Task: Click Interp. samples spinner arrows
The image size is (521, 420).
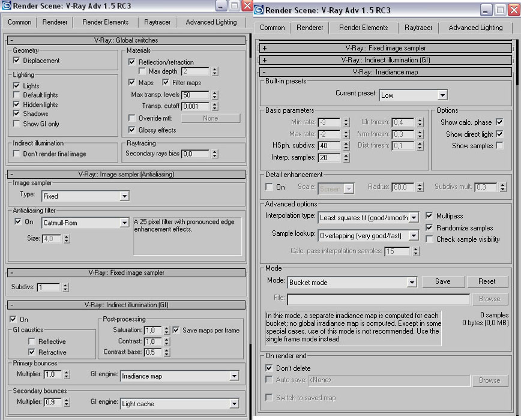Action: [346, 158]
